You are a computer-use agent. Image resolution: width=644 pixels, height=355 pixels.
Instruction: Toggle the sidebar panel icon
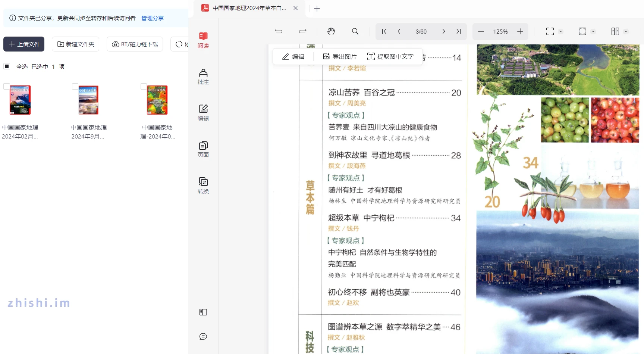(x=203, y=312)
